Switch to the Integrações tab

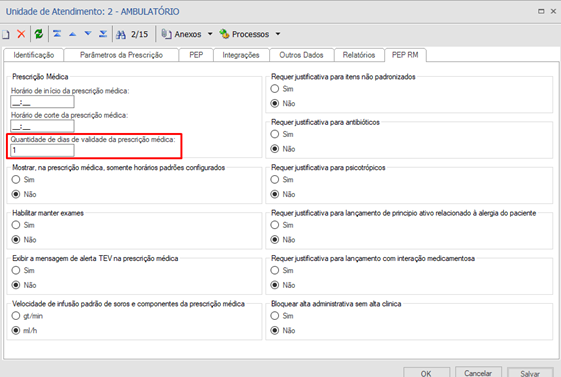[x=241, y=55]
